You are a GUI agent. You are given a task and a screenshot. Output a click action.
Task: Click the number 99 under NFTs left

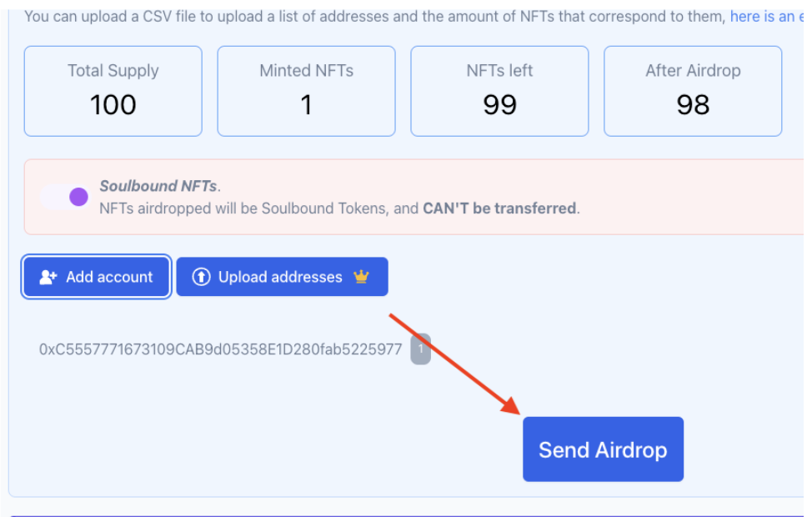[x=499, y=104]
